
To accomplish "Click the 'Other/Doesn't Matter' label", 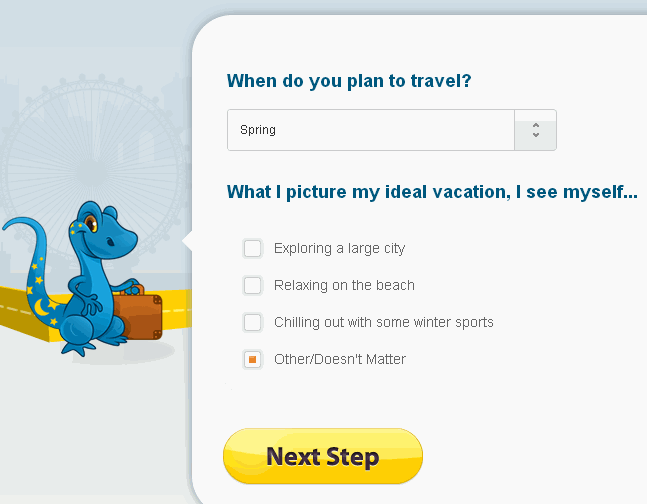I will (x=339, y=359).
